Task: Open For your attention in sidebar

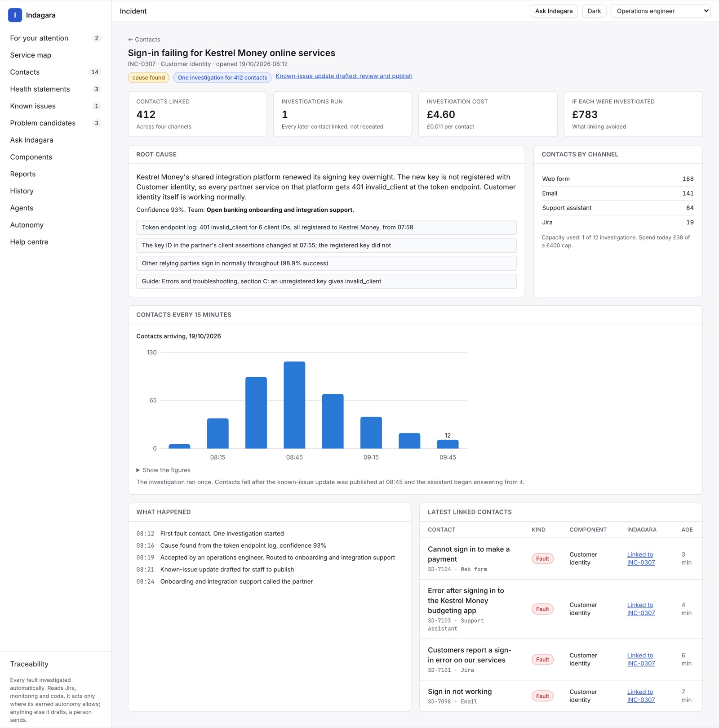Action: click(56, 38)
